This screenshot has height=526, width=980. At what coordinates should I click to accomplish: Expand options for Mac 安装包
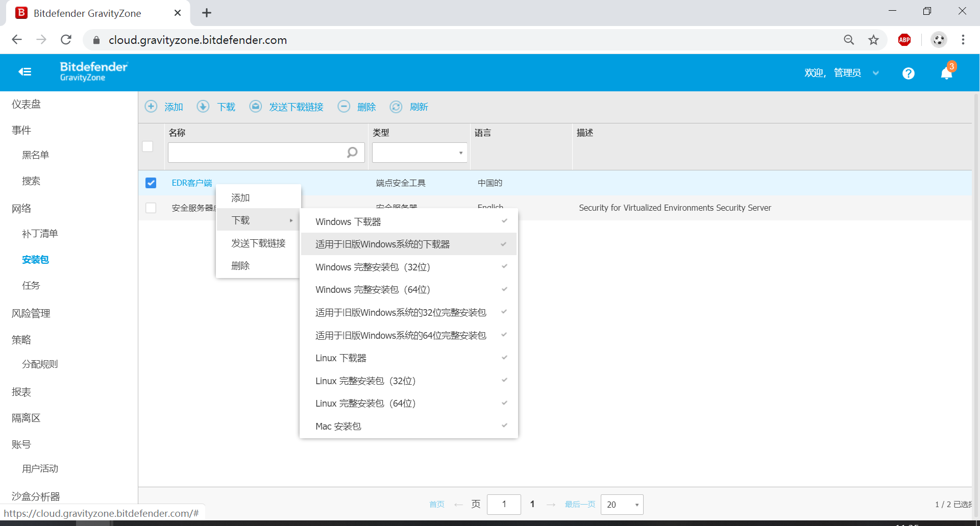(504, 425)
